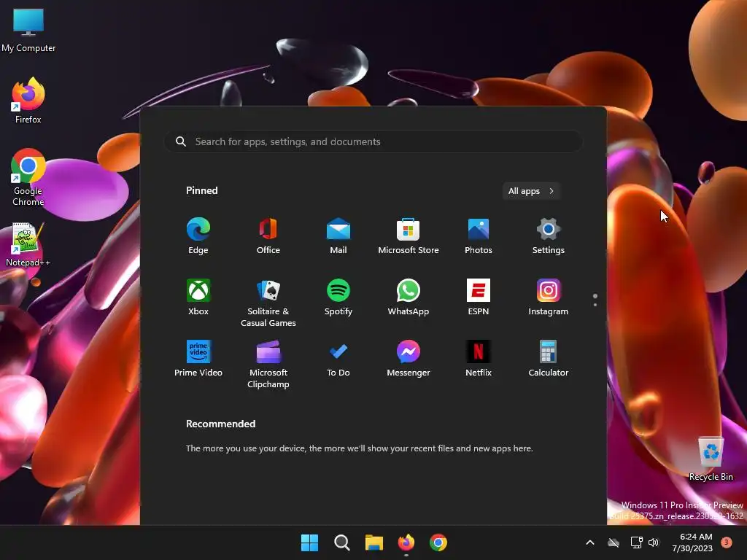Open the Calculator app
Screen dimensions: 747x560
click(x=549, y=359)
